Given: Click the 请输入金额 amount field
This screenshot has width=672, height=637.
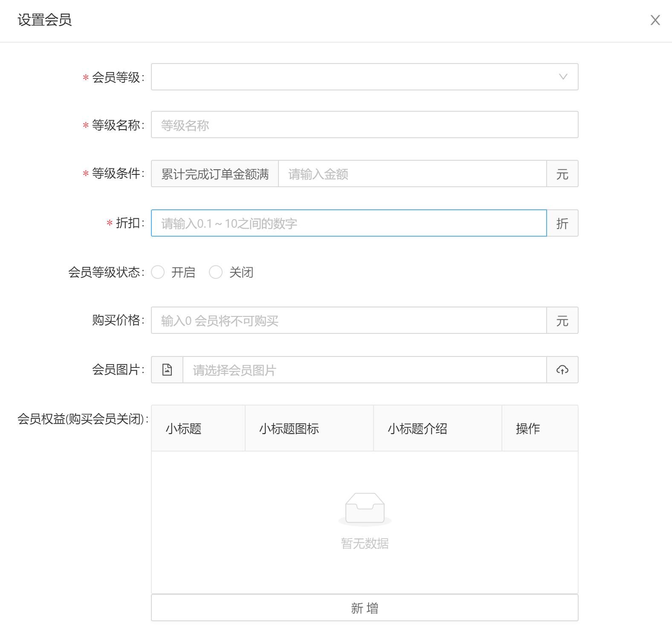Looking at the screenshot, I should click(x=412, y=174).
